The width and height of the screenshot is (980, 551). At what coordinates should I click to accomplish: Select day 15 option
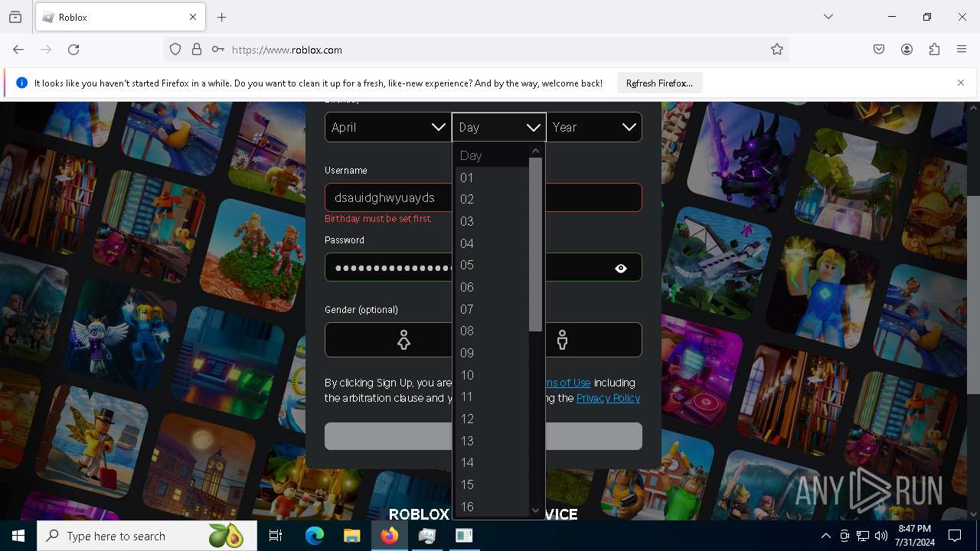[x=492, y=484]
